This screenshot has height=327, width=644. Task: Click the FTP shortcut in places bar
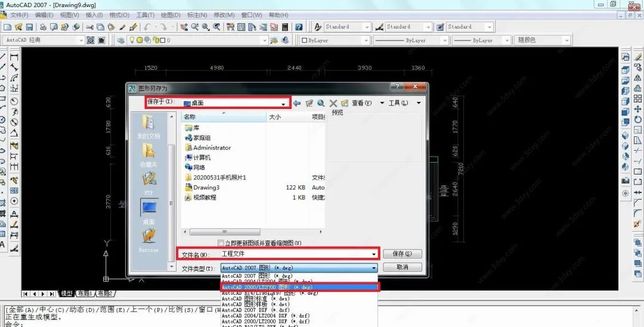(148, 183)
